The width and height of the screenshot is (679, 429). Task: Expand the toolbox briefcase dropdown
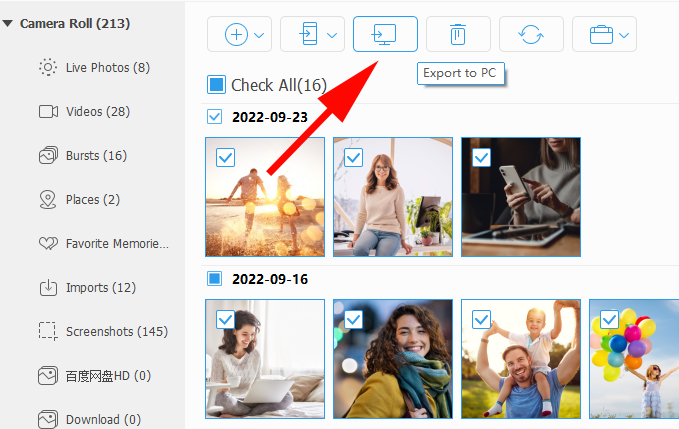click(604, 34)
